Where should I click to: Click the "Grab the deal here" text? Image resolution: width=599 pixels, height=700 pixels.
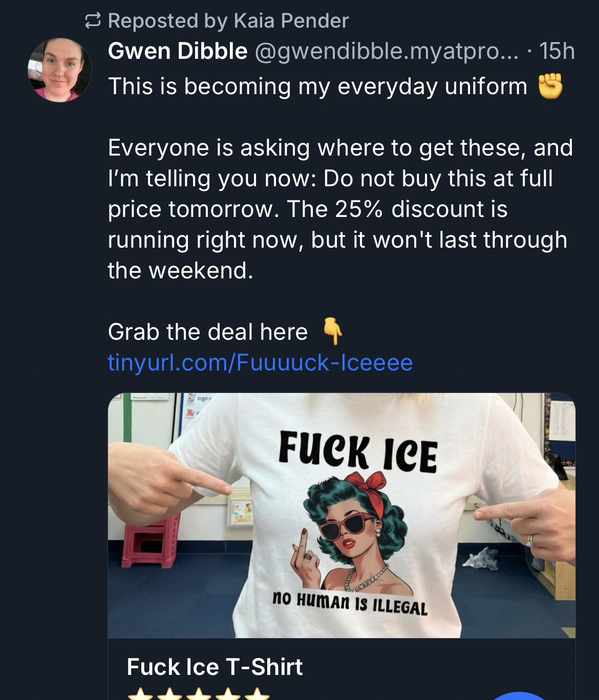(208, 332)
